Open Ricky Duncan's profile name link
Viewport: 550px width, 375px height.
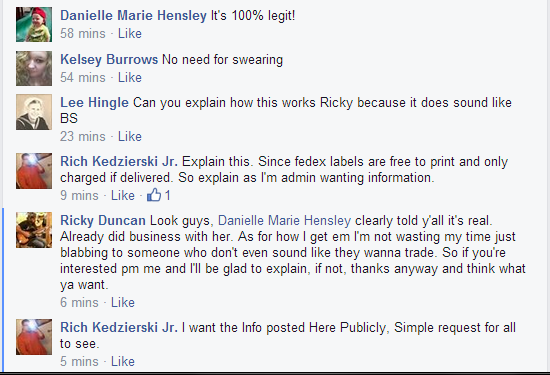[x=103, y=220]
